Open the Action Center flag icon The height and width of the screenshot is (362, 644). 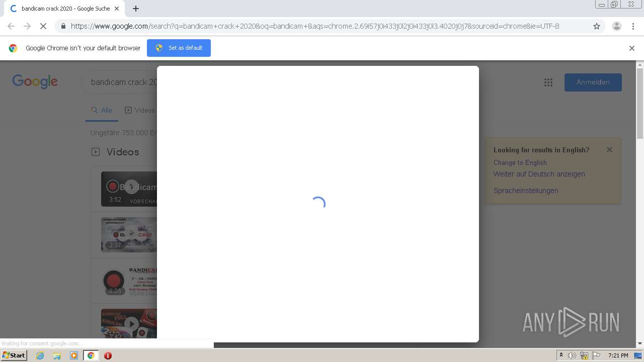click(x=596, y=355)
